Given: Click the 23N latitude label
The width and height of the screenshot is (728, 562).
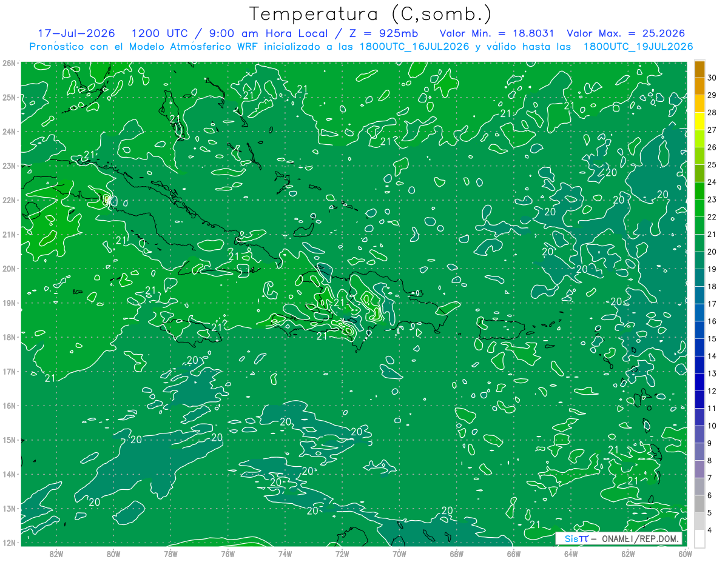Looking at the screenshot, I should (9, 166).
